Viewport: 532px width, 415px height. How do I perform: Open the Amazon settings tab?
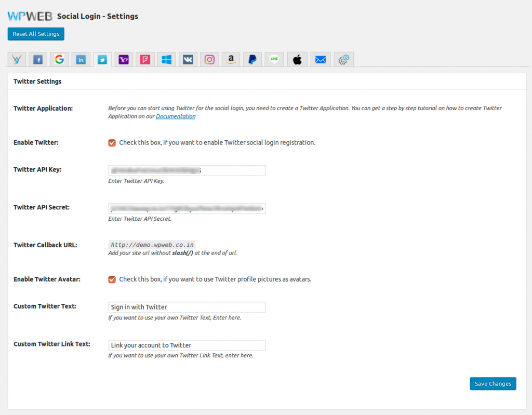231,60
